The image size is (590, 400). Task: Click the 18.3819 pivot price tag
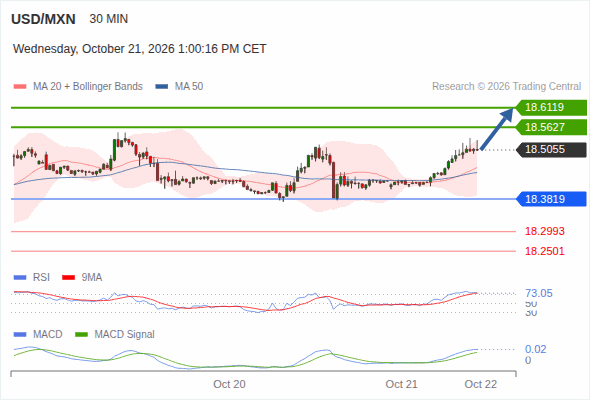click(x=551, y=199)
